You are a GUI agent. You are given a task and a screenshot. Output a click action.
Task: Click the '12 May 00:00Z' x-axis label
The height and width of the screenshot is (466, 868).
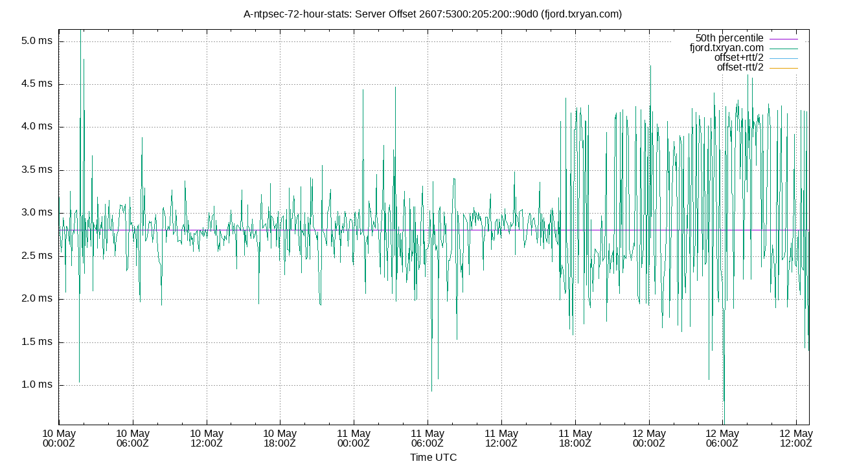(x=648, y=438)
